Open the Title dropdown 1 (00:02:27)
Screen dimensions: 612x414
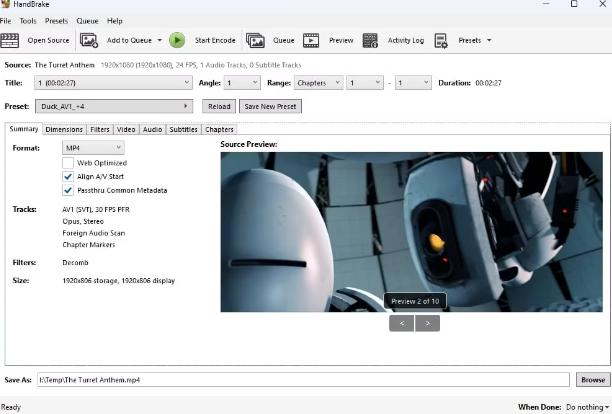click(x=113, y=83)
